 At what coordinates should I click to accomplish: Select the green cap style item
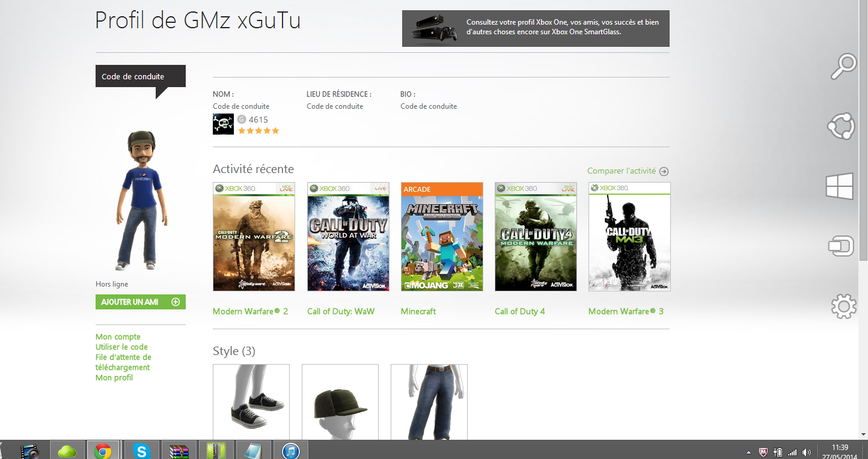coord(340,402)
